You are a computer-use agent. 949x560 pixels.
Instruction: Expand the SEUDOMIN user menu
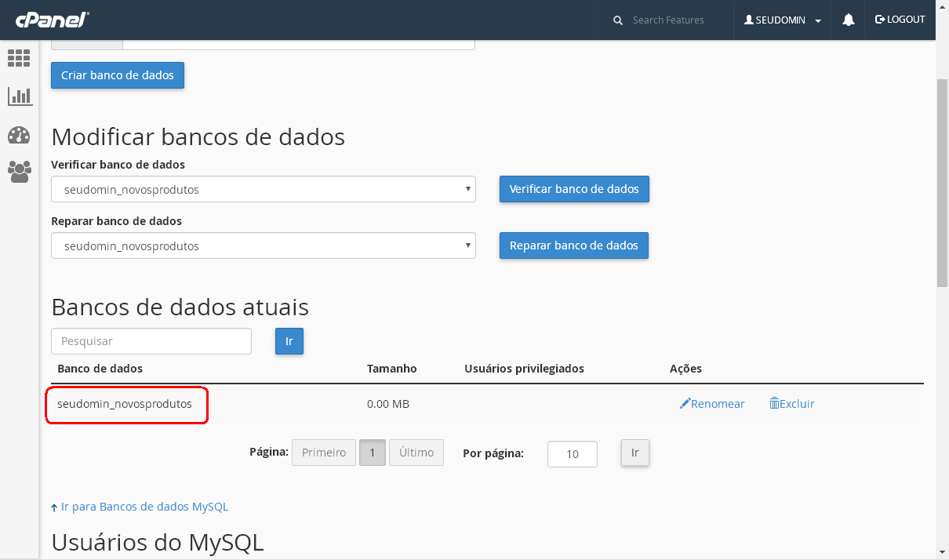(x=782, y=20)
